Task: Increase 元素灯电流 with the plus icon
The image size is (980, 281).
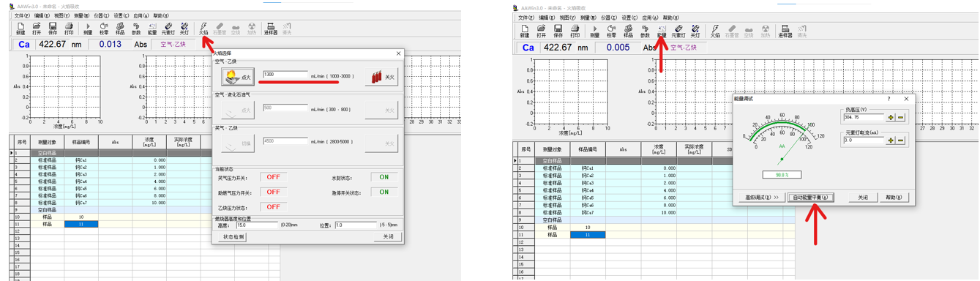Action: 891,140
